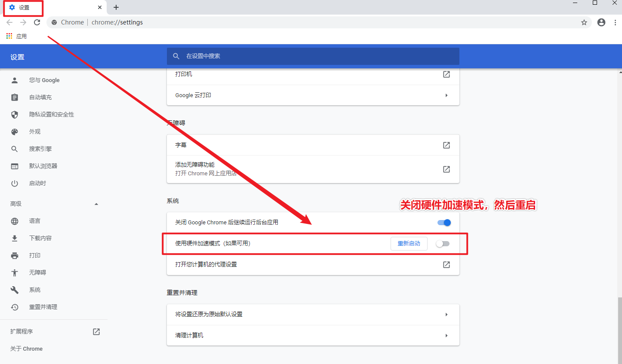Expand 清理计算机 arrow
The width and height of the screenshot is (622, 364).
(x=446, y=336)
